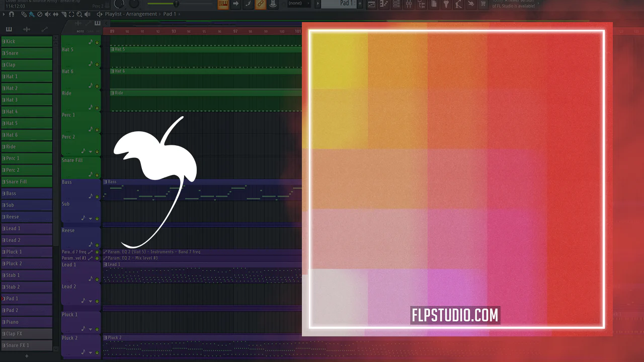
Task: Click the plus icon below the picker list
Action: click(x=27, y=356)
